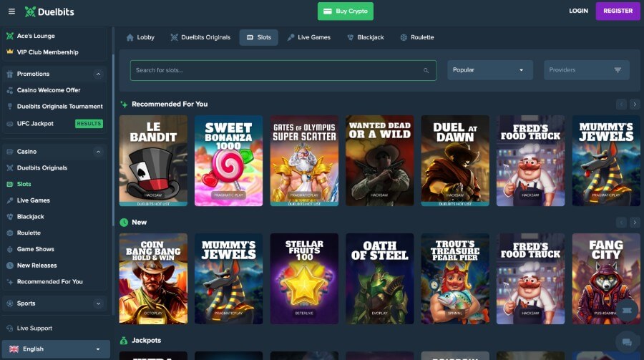The width and height of the screenshot is (644, 360).
Task: Click the New Releases clock icon
Action: (x=10, y=266)
